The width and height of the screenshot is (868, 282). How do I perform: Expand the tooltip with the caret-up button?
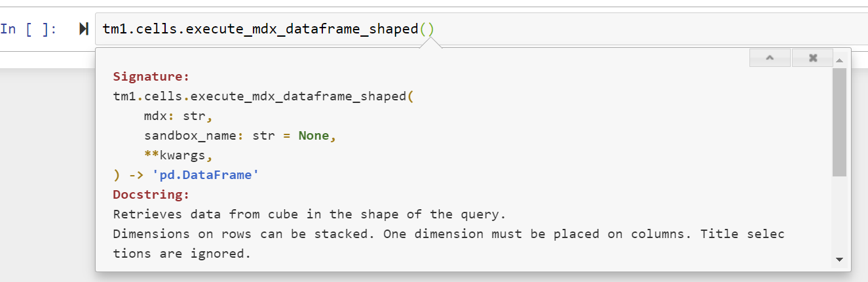pyautogui.click(x=770, y=58)
